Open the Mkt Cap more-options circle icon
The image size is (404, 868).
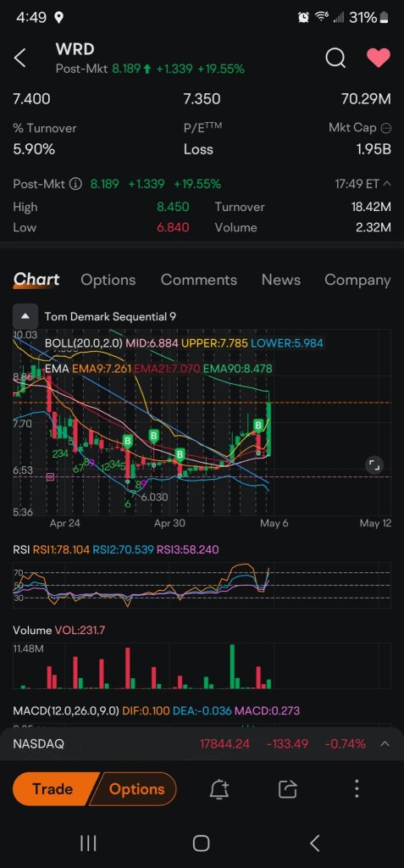(x=386, y=128)
